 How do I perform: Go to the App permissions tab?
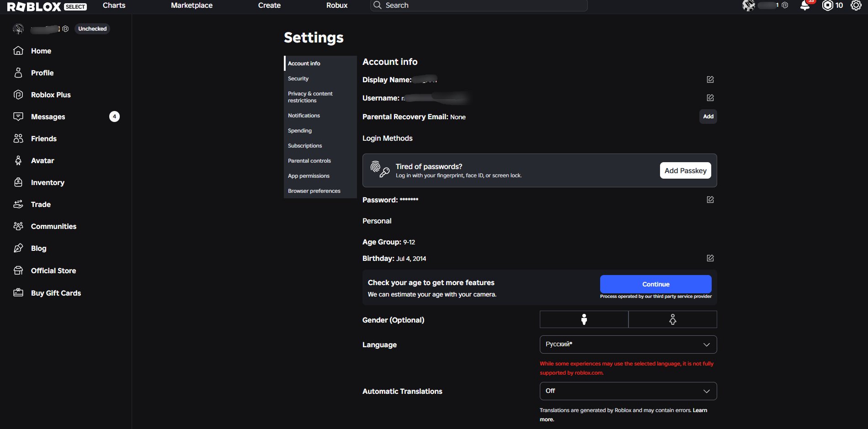320,176
